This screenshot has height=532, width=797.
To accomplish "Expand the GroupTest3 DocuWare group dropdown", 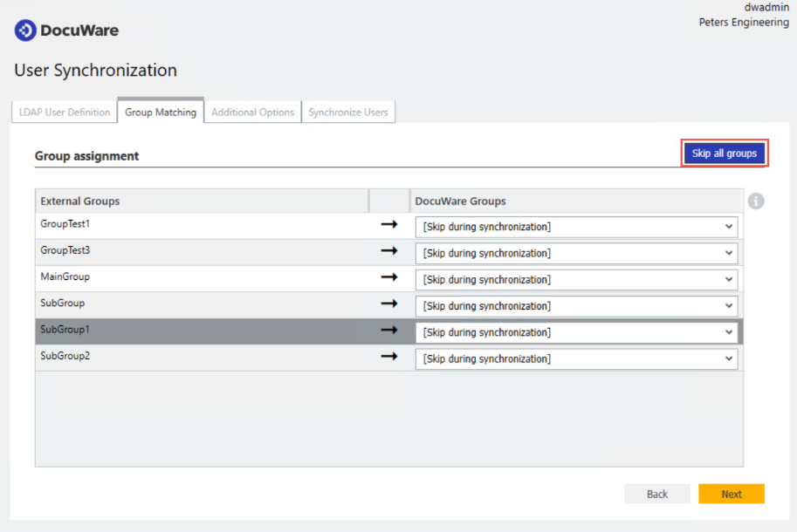I will point(576,254).
